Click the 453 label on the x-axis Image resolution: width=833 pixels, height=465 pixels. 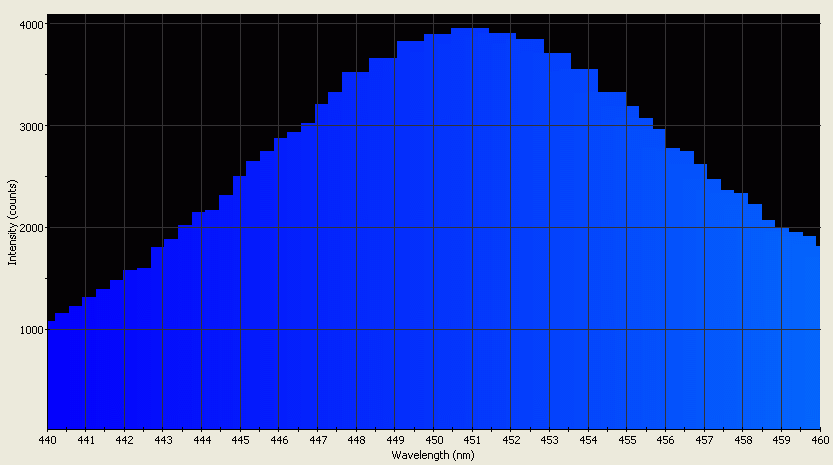549,440
